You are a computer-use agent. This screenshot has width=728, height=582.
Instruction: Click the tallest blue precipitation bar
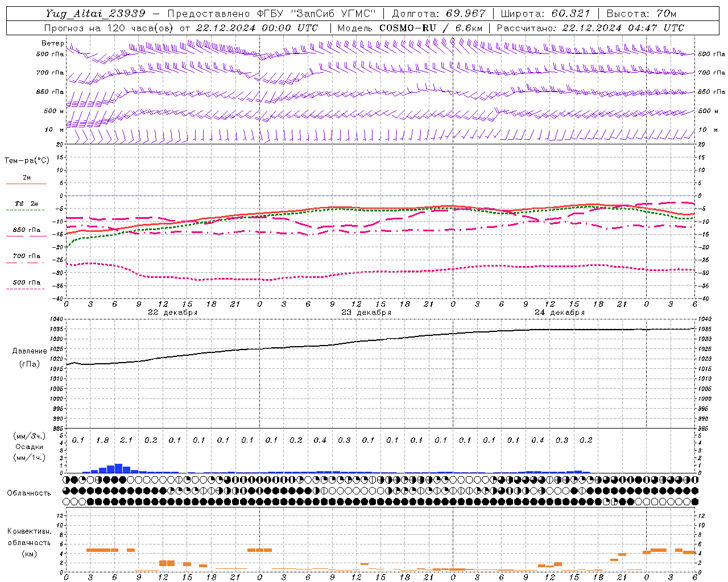pyautogui.click(x=119, y=468)
